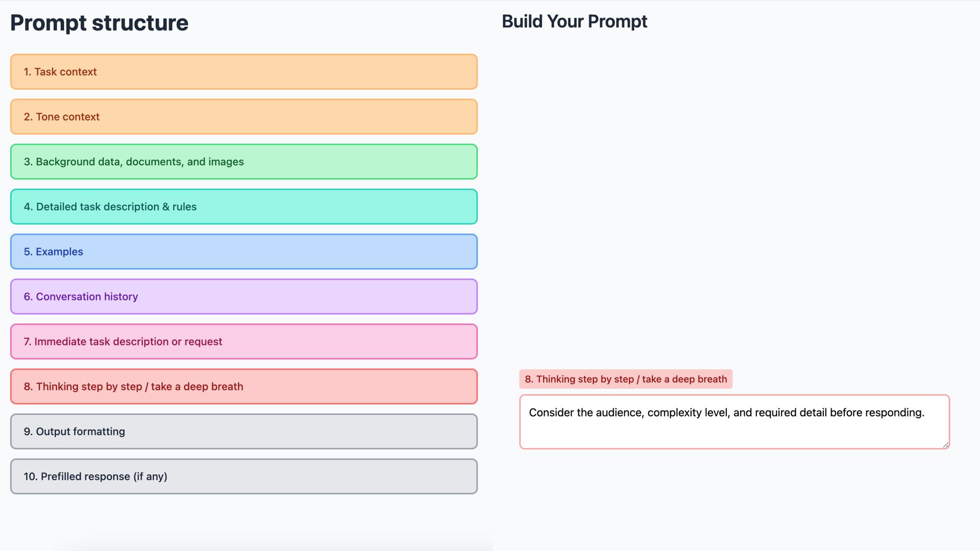The width and height of the screenshot is (980, 551).
Task: Click the 'Build Your Prompt' heading
Action: (x=574, y=21)
